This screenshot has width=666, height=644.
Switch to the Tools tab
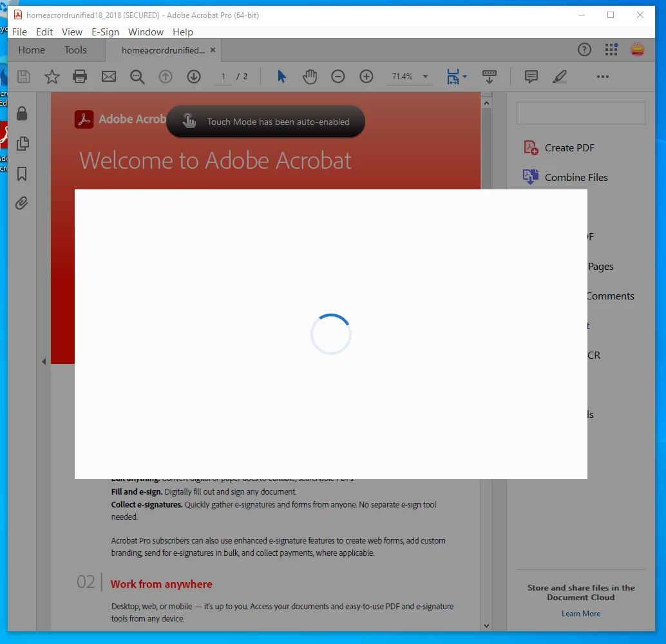click(75, 50)
